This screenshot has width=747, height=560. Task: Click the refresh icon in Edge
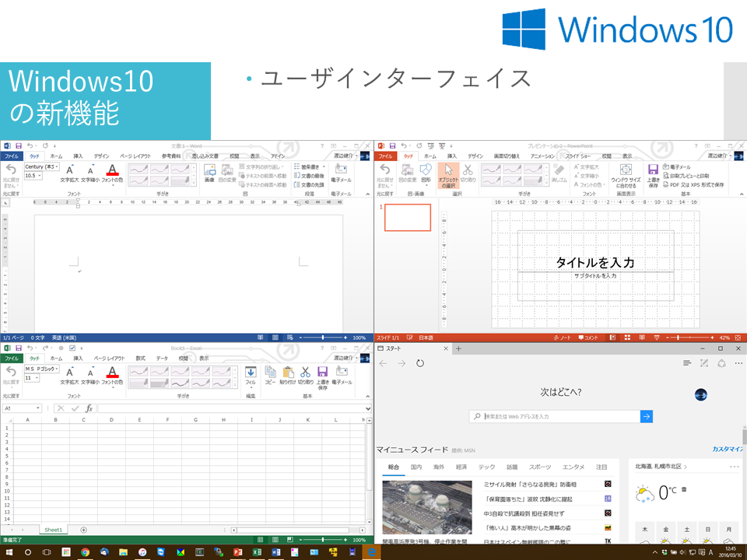pyautogui.click(x=419, y=363)
